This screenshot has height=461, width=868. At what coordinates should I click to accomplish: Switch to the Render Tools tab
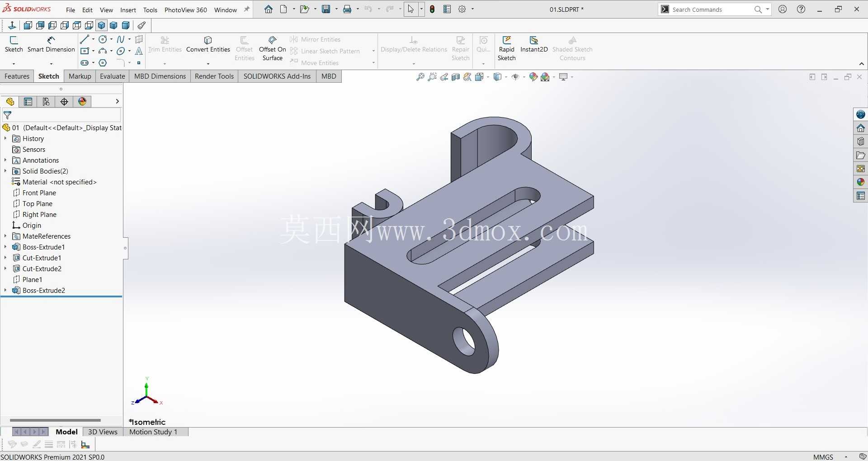(x=214, y=76)
